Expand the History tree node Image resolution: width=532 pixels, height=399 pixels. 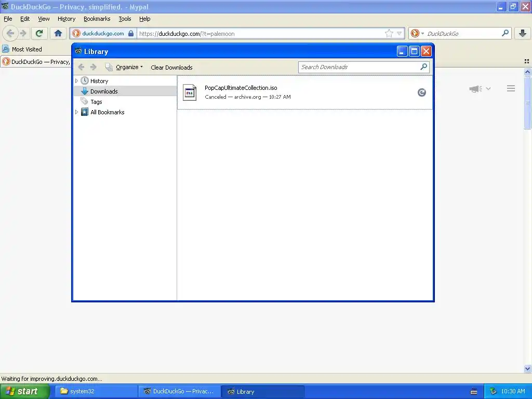pos(76,81)
